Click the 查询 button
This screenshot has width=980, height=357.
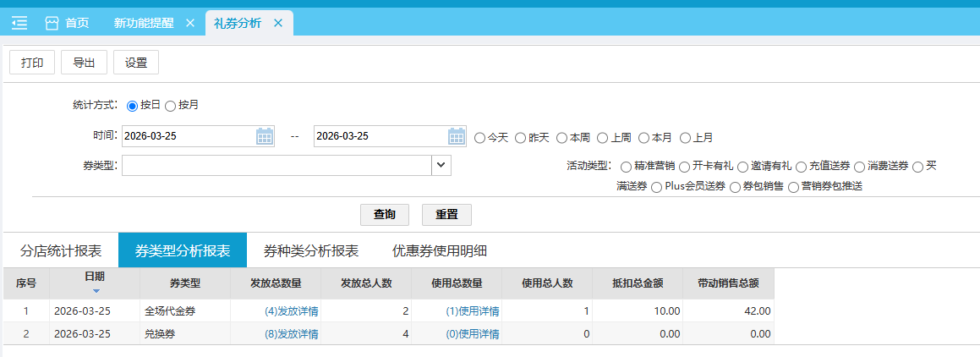pos(385,215)
